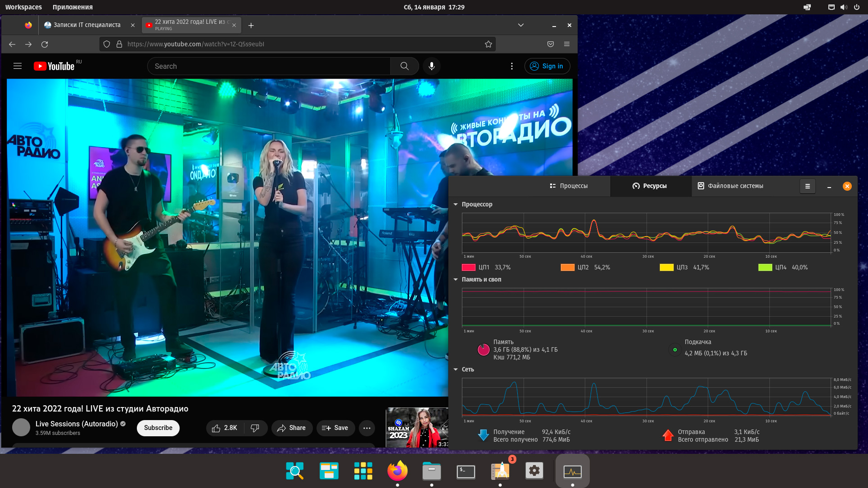Collapse the Сеть section
Viewport: 868px width, 488px height.
456,369
